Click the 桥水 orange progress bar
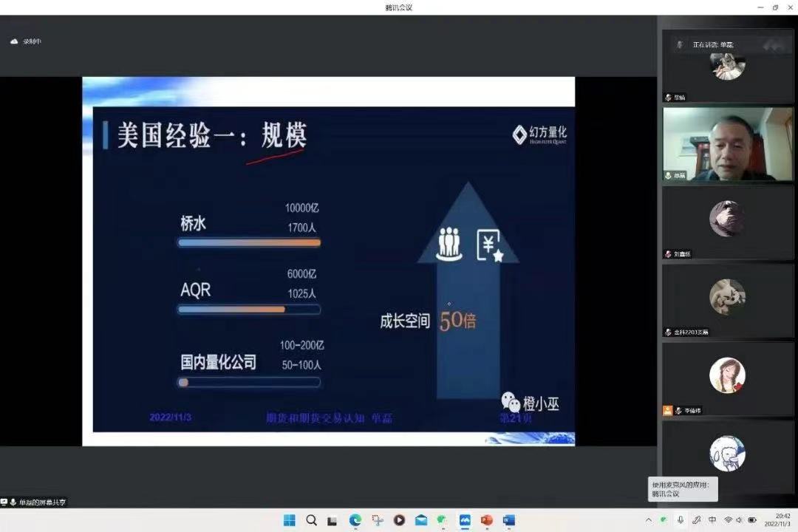 tap(249, 242)
